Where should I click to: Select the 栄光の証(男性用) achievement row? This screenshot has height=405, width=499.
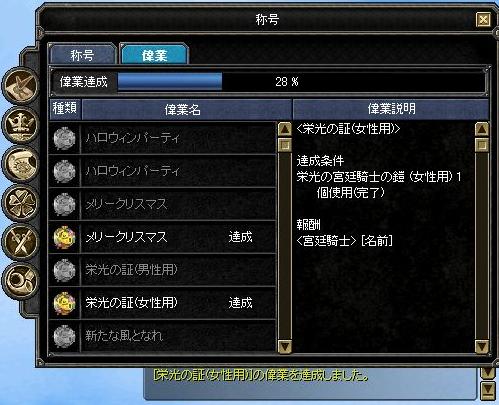tap(162, 270)
